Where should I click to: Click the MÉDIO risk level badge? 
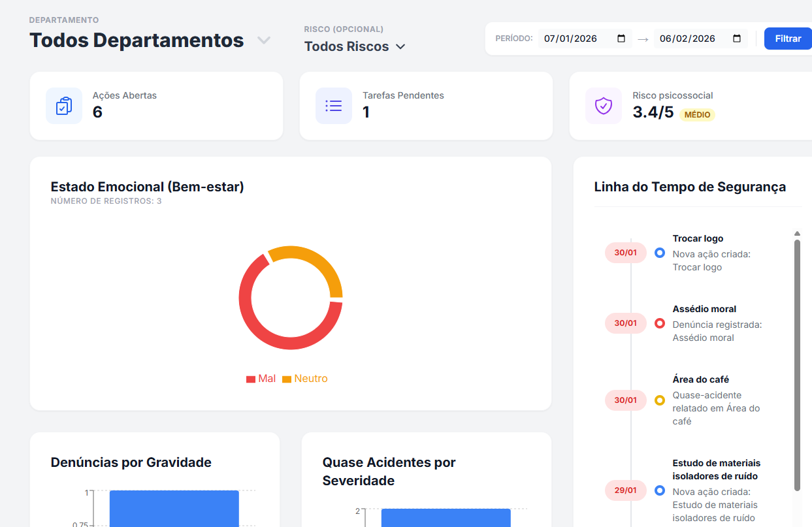coord(697,115)
